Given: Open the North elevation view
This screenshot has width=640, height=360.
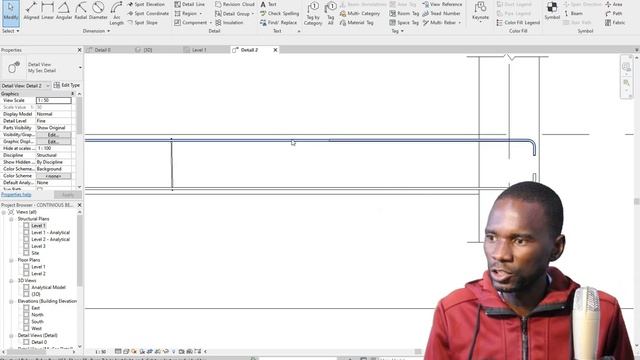Looking at the screenshot, I should (37, 315).
